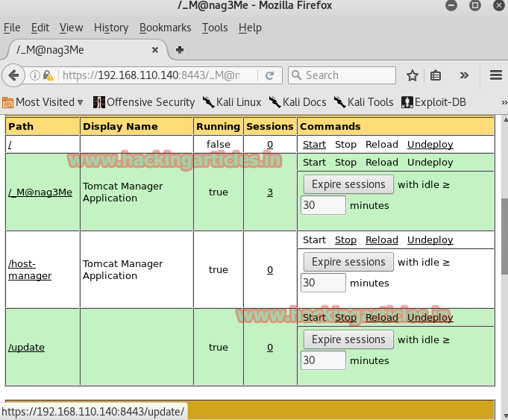The width and height of the screenshot is (508, 420).
Task: Undeploy the /update application
Action: (x=430, y=318)
